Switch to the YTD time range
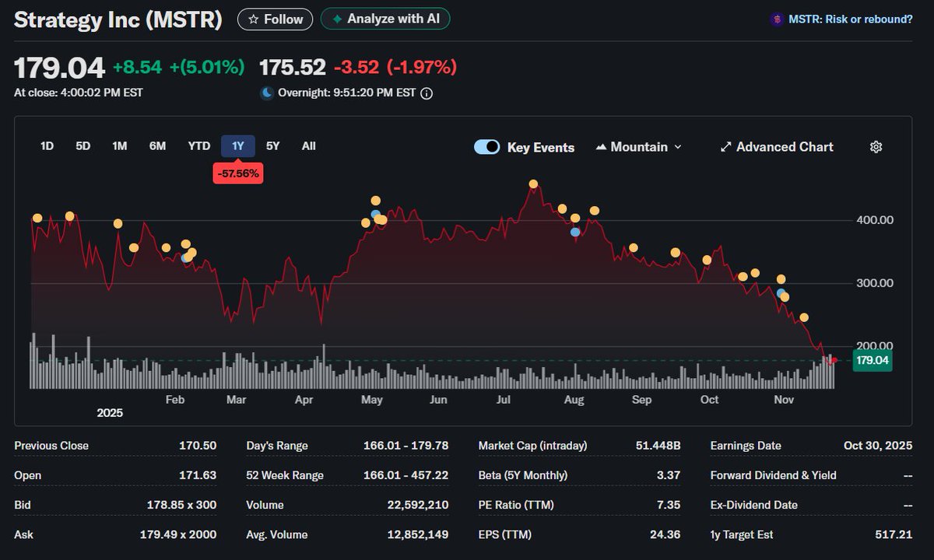This screenshot has width=934, height=560. [x=198, y=145]
